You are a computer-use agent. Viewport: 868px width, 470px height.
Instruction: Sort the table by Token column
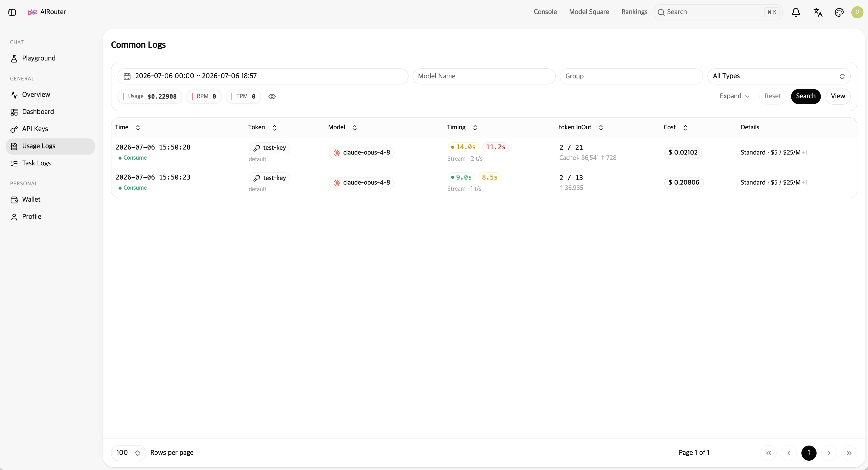(x=275, y=127)
